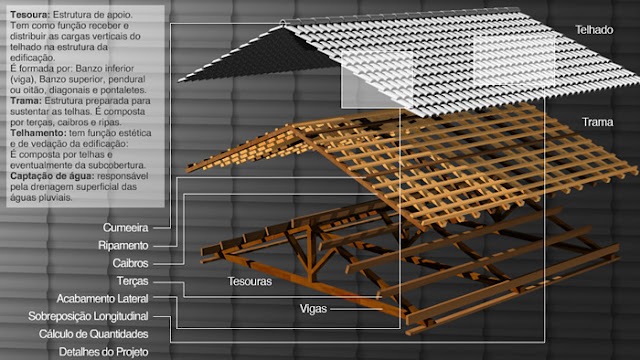Image resolution: width=640 pixels, height=360 pixels.
Task: Click 'Captação de água:' heading text
Action: pos(52,176)
